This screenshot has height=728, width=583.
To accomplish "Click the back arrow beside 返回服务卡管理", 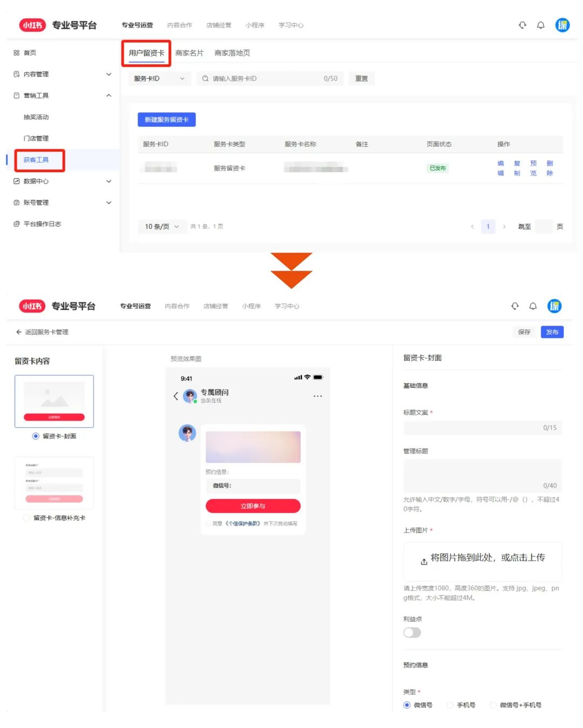I will point(18,332).
